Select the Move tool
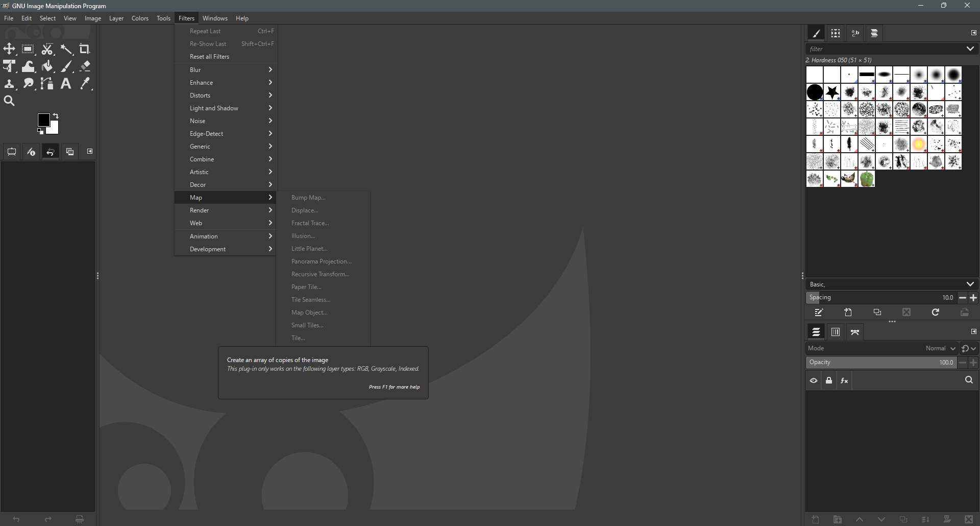 point(9,49)
